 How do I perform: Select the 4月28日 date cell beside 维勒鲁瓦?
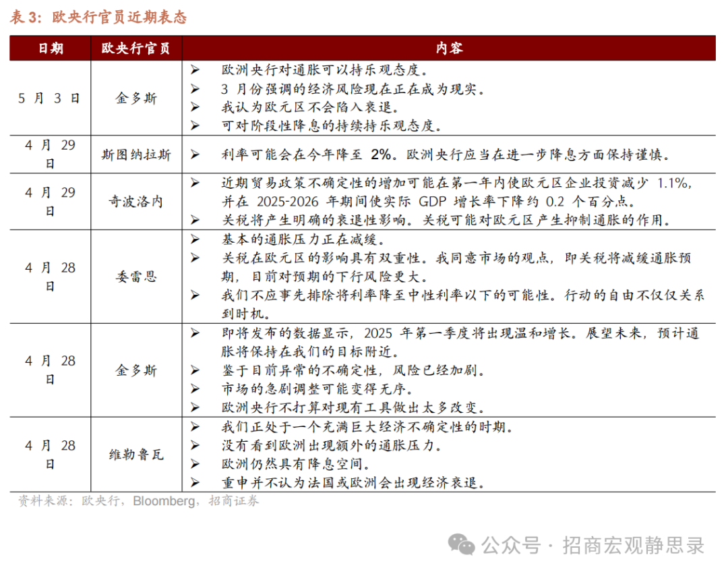pos(50,455)
